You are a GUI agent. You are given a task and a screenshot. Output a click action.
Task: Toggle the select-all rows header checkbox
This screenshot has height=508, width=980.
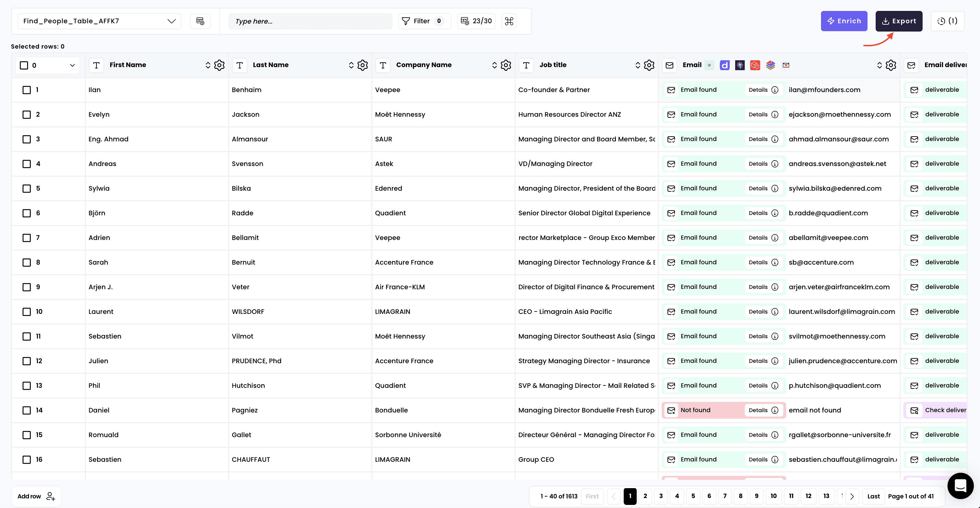pos(24,65)
